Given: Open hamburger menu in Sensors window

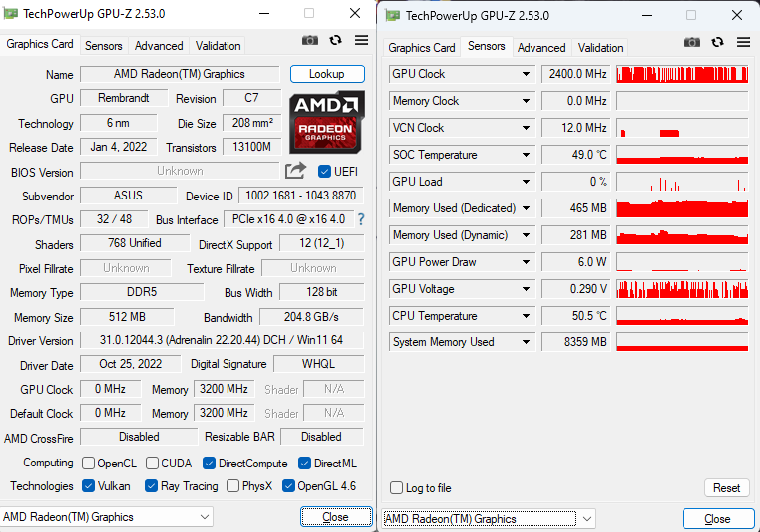Looking at the screenshot, I should point(743,42).
